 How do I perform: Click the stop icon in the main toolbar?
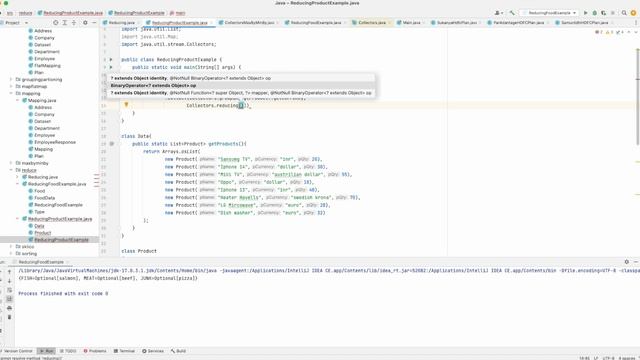(613, 13)
